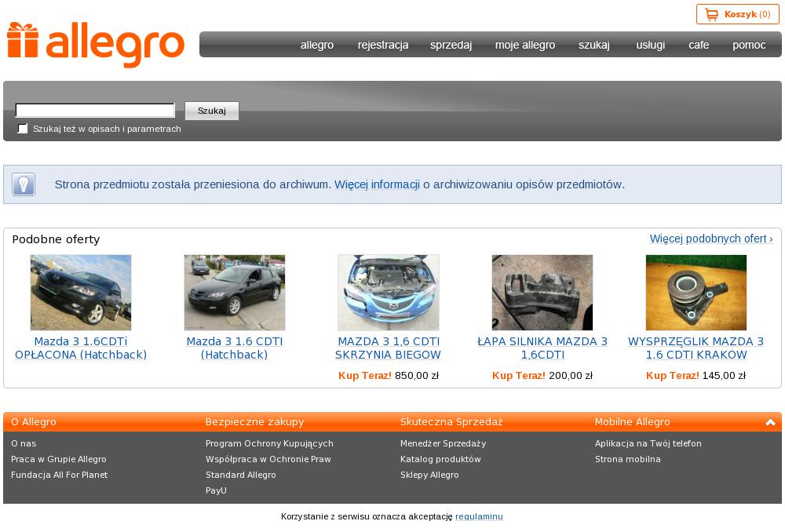Collapse the footer with the up arrow
The width and height of the screenshot is (785, 532).
pos(770,422)
